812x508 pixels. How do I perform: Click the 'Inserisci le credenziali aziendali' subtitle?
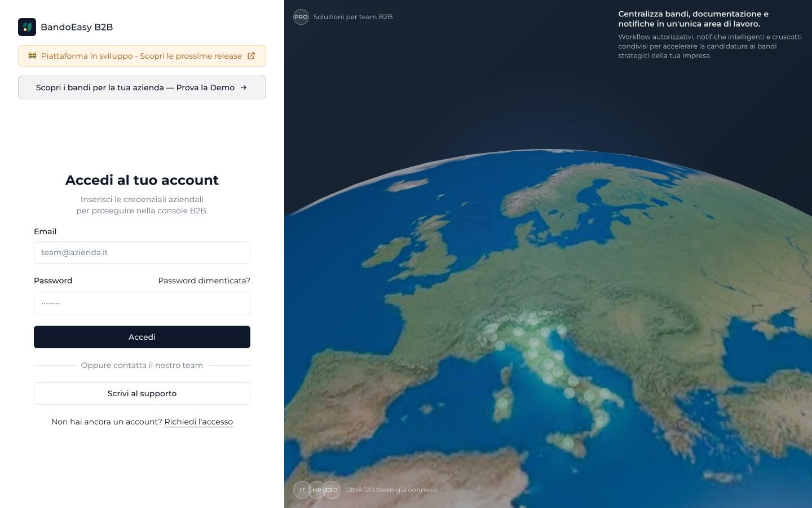pos(142,205)
